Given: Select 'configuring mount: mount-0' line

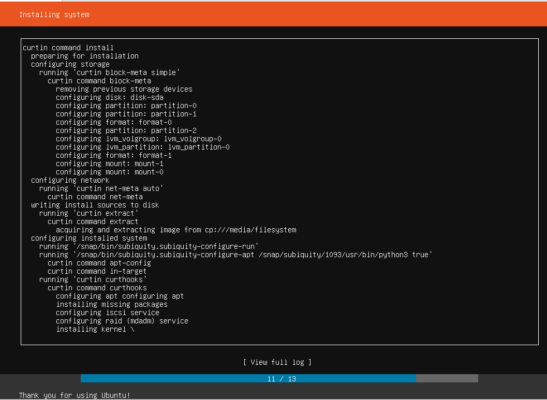Looking at the screenshot, I should pyautogui.click(x=110, y=172).
